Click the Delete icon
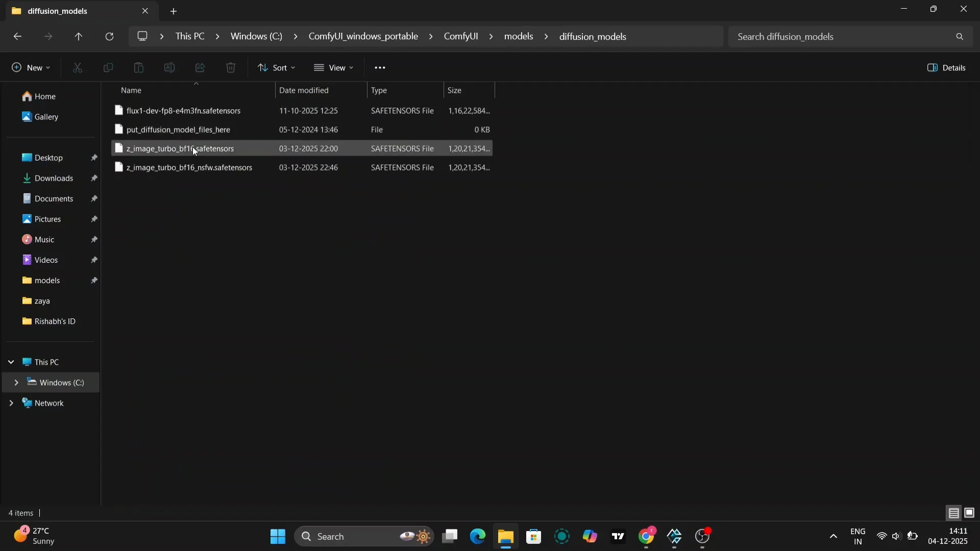The image size is (980, 551). 231,67
